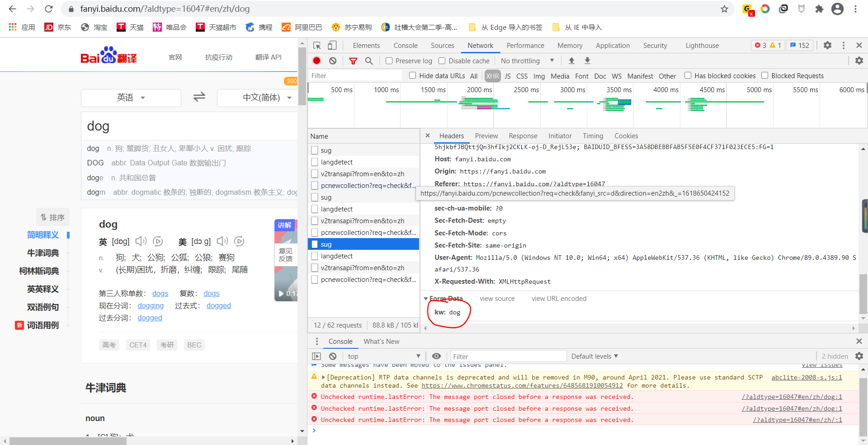Click the console Filter input
The image size is (868, 445).
[x=508, y=356]
